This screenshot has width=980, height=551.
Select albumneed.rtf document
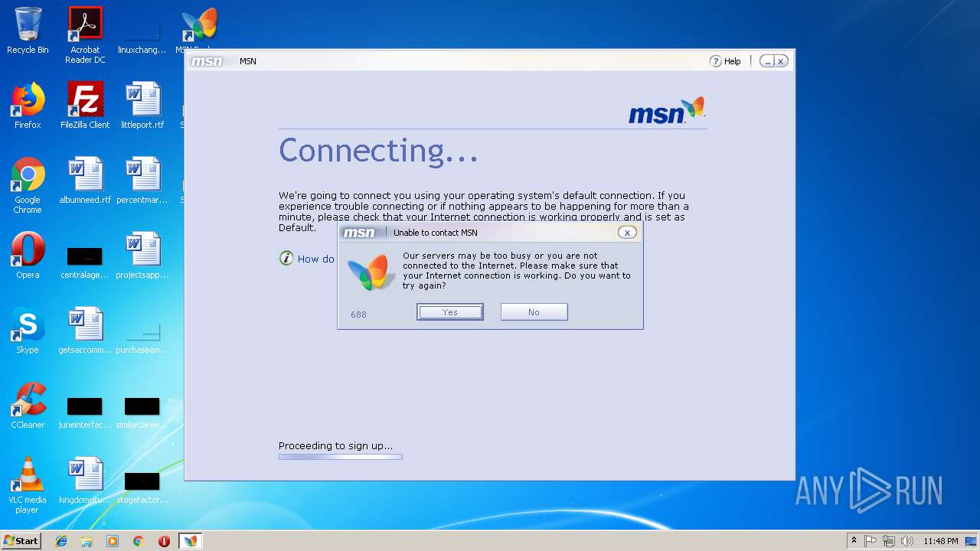tap(85, 181)
